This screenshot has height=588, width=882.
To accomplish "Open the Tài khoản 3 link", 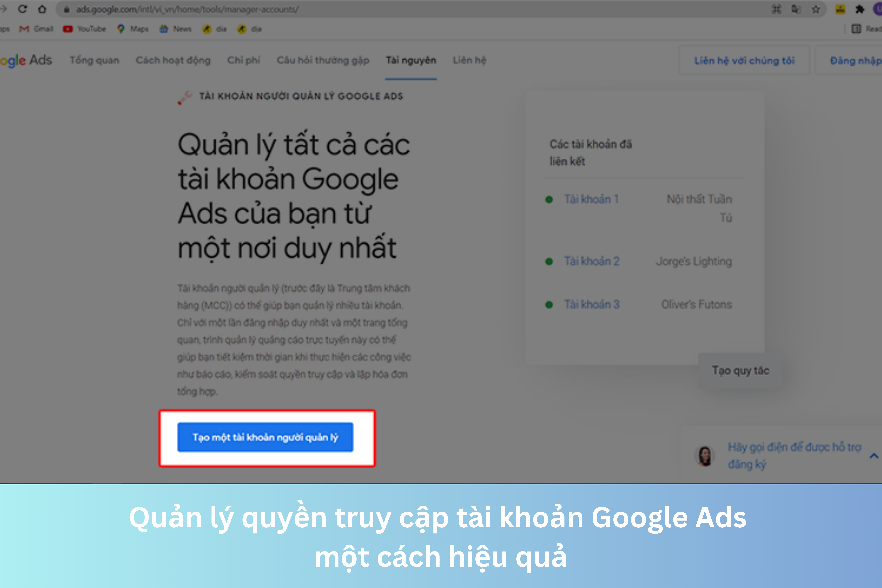I will click(592, 304).
